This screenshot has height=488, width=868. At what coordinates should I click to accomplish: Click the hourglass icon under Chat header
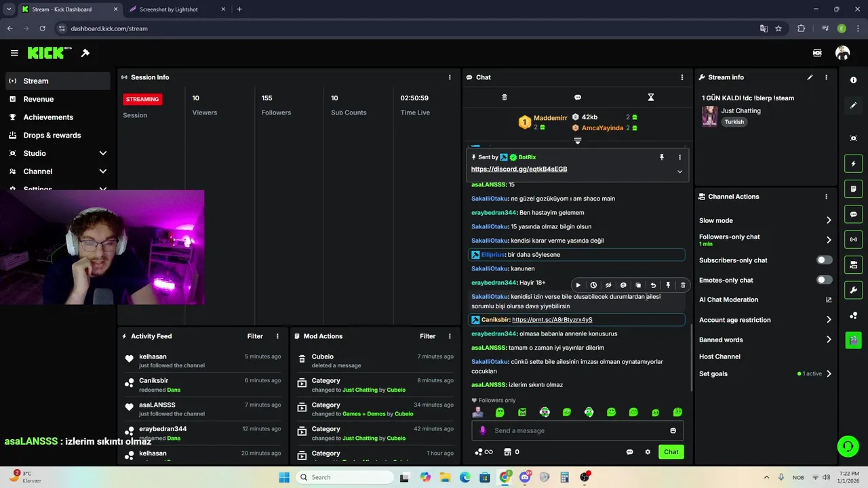click(x=650, y=98)
